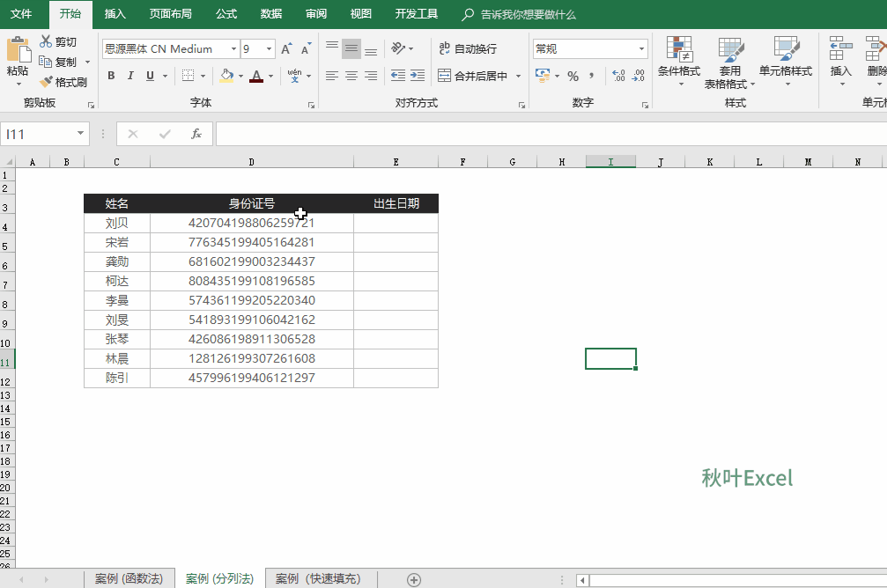The height and width of the screenshot is (588, 887).
Task: Expand the fill color dropdown arrow
Action: (x=241, y=76)
